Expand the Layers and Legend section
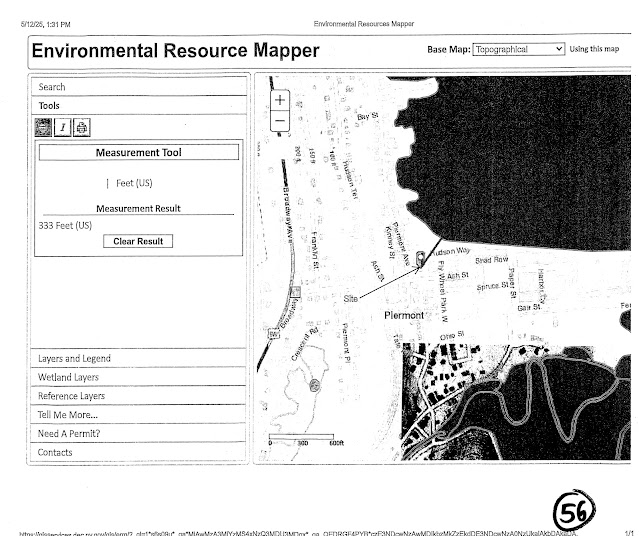The width and height of the screenshot is (639, 536). (138, 358)
